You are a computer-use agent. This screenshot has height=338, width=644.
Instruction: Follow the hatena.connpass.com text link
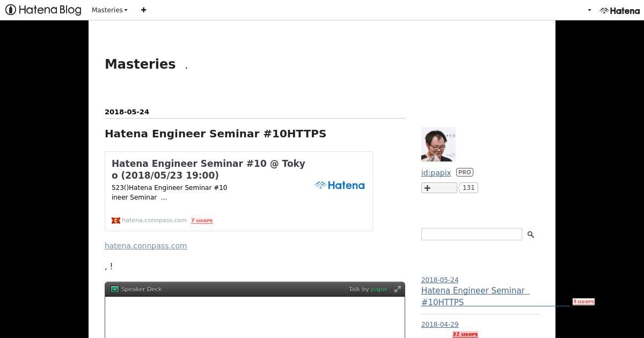145,246
